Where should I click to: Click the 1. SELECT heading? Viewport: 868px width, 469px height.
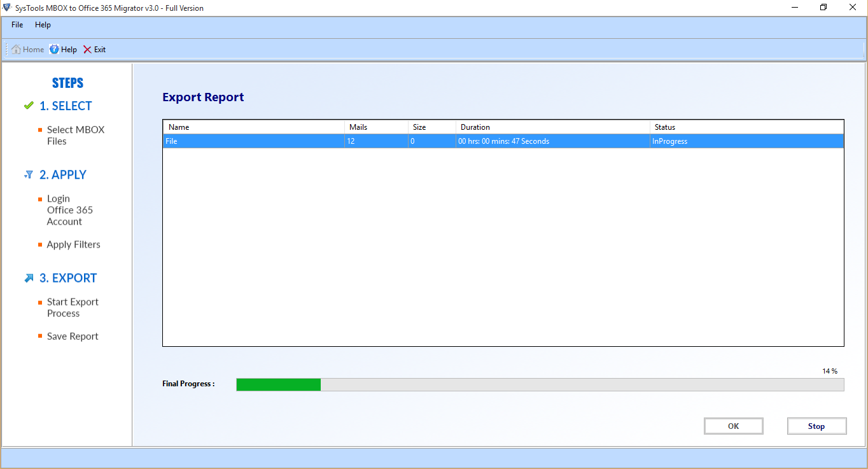click(66, 106)
